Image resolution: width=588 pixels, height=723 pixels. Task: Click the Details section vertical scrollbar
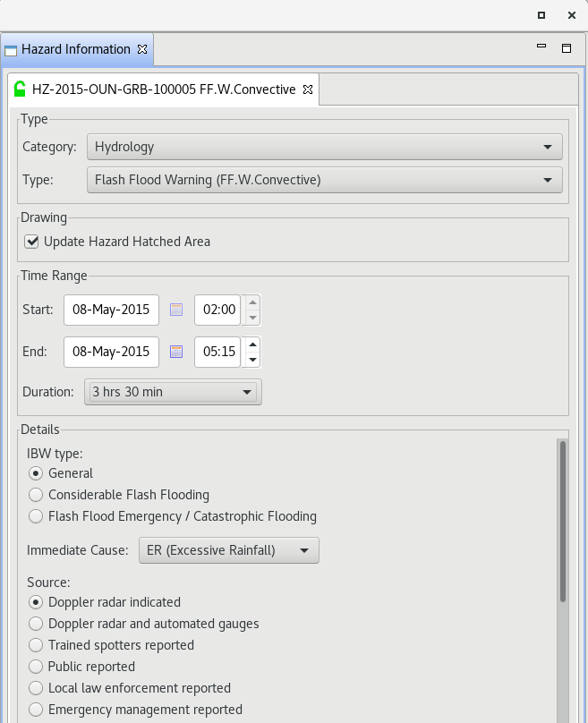pos(563,522)
